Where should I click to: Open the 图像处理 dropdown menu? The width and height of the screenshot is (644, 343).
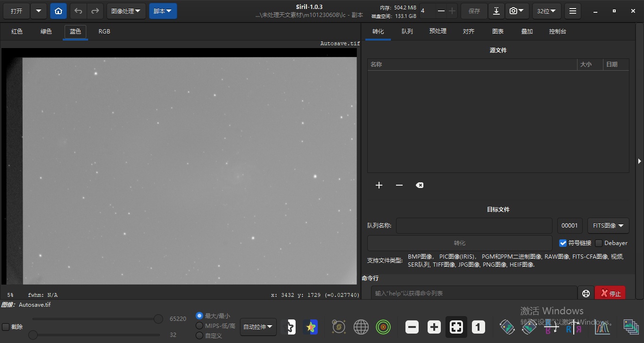126,11
